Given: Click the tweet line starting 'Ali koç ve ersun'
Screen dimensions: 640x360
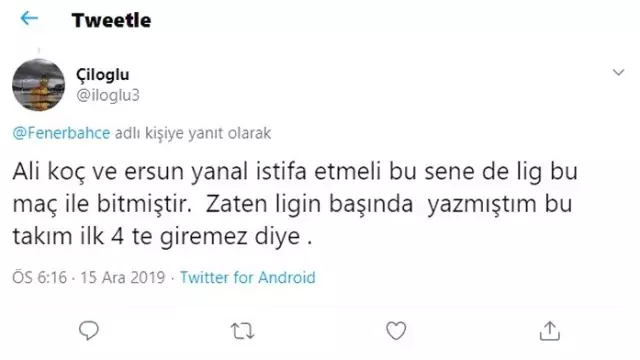Looking at the screenshot, I should point(295,171).
